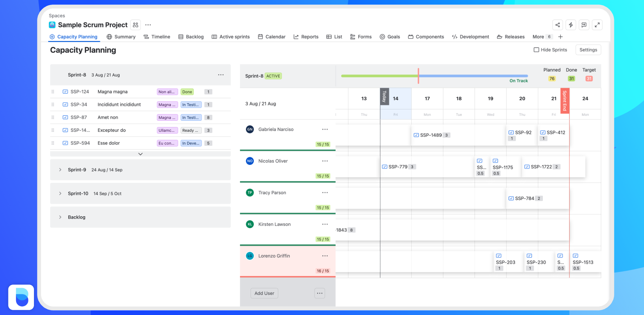Open the Reports tab
Viewport: 644px width, 315px height.
(x=306, y=37)
